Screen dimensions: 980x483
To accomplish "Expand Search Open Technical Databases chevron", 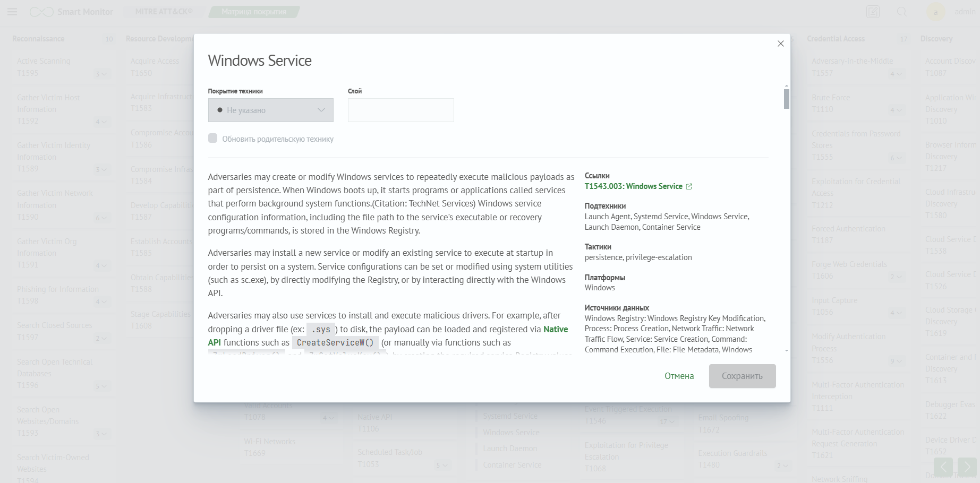I will pyautogui.click(x=101, y=386).
